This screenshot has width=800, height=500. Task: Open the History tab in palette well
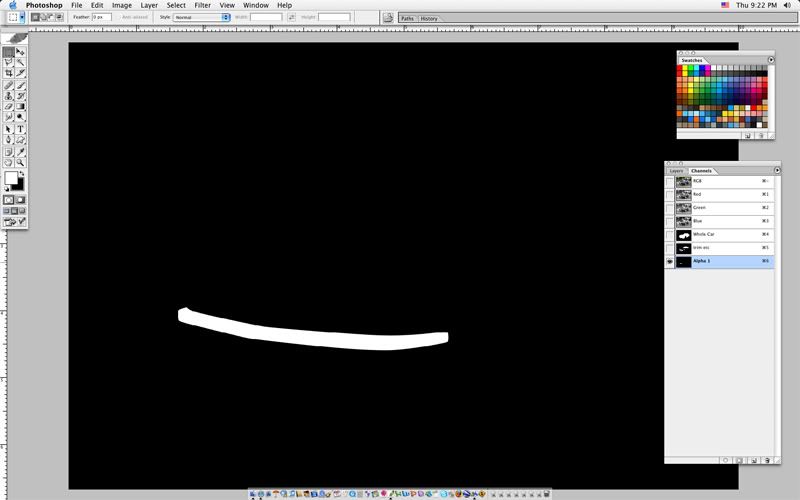click(x=428, y=18)
